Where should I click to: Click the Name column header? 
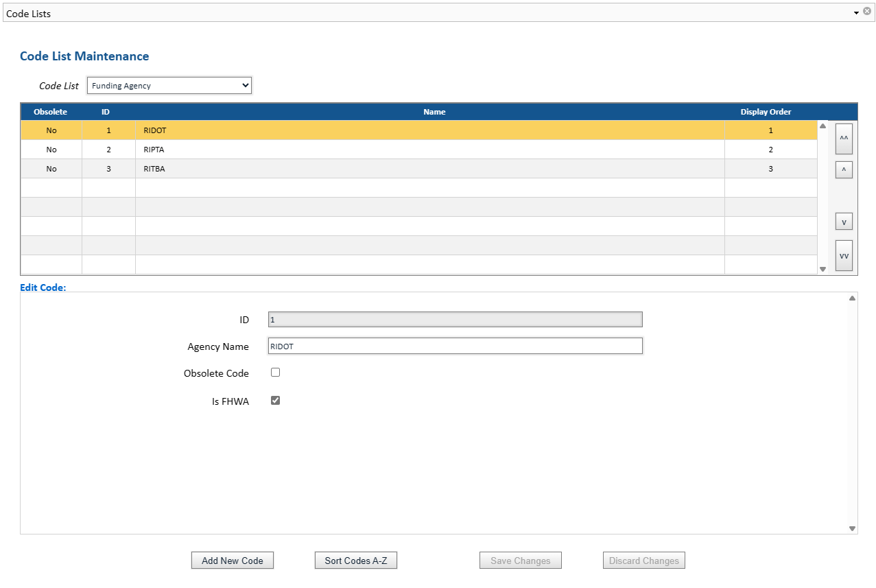[x=434, y=112]
